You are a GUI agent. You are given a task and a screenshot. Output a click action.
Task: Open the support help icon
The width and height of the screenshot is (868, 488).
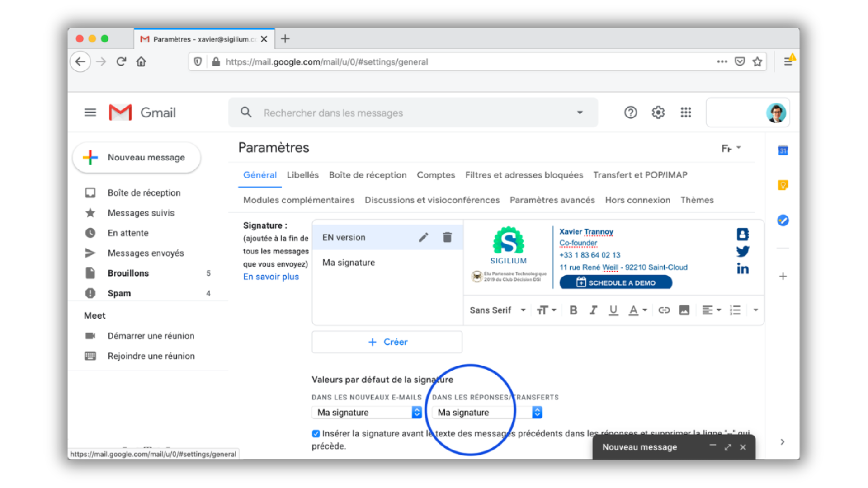[x=630, y=113]
